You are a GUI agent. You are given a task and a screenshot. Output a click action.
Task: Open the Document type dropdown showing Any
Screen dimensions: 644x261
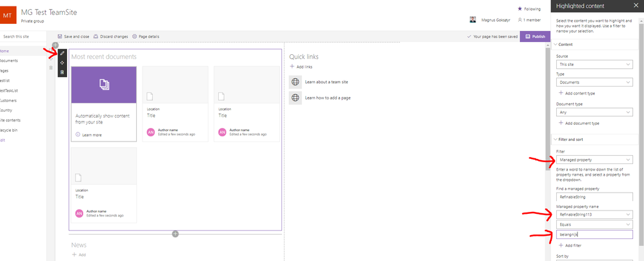tap(594, 112)
